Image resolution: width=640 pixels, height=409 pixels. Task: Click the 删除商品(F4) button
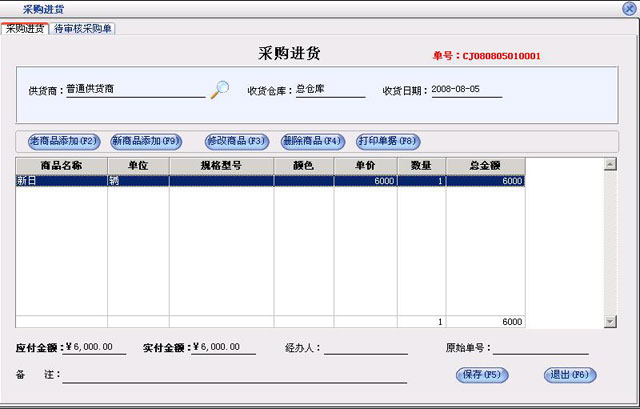pos(313,141)
